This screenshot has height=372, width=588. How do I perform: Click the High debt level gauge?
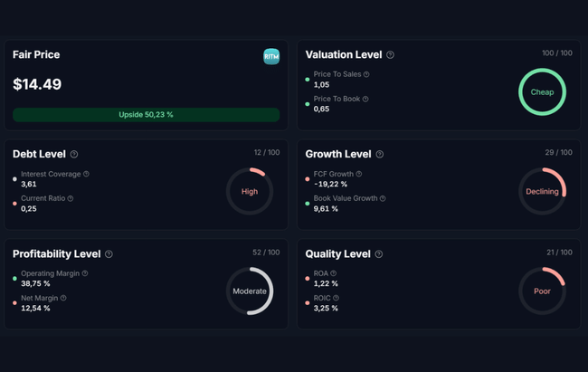click(x=250, y=192)
